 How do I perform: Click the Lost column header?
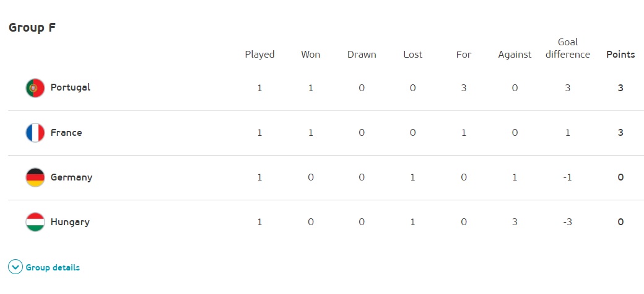point(413,55)
